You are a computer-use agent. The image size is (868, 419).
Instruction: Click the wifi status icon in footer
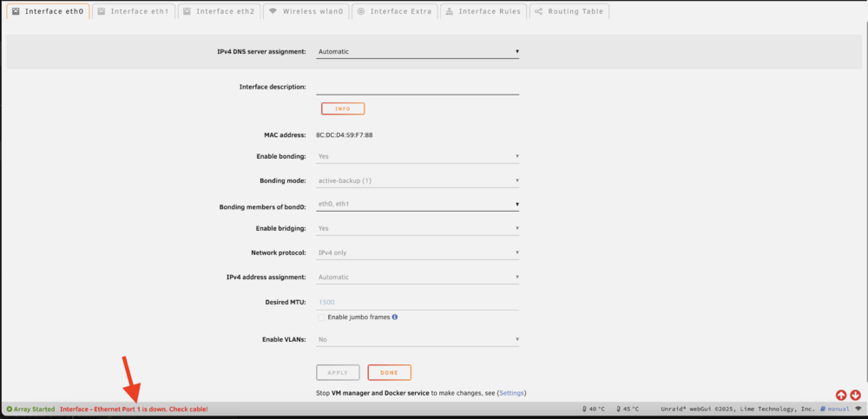click(858, 409)
